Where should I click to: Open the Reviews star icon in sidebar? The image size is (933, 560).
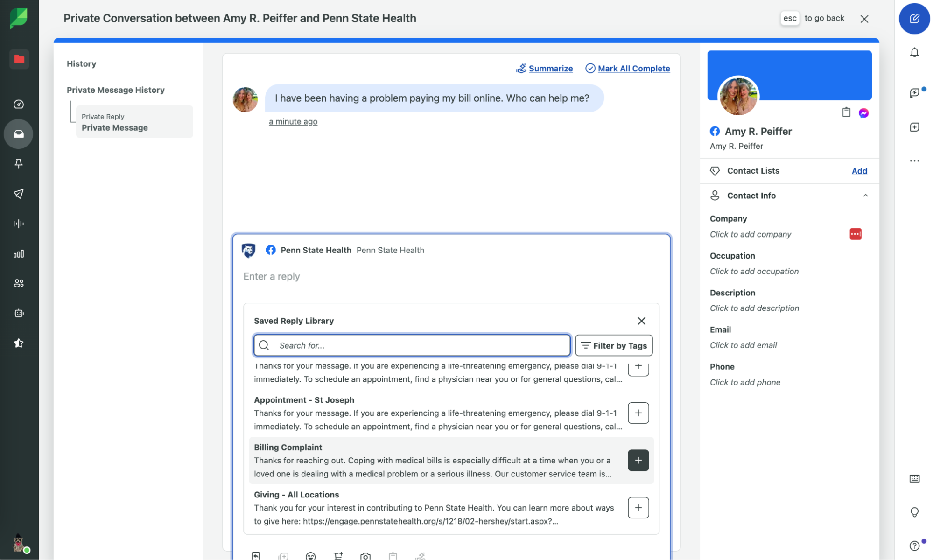click(19, 343)
